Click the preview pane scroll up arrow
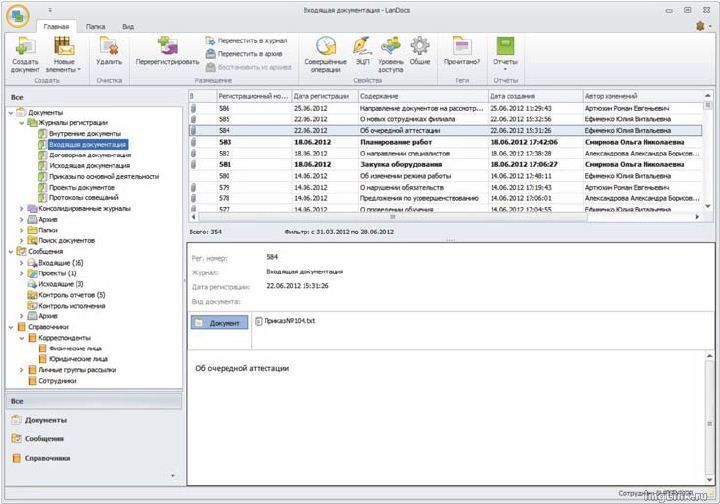The width and height of the screenshot is (720, 504). click(x=709, y=356)
